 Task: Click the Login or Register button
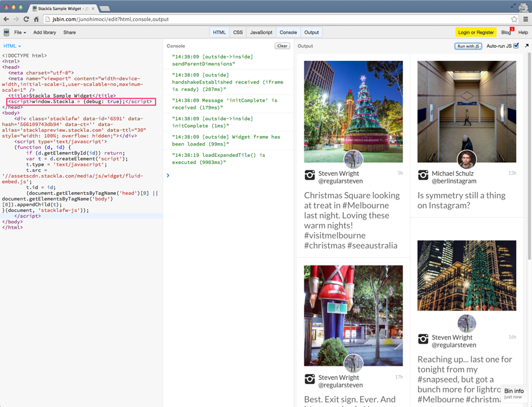(x=475, y=33)
